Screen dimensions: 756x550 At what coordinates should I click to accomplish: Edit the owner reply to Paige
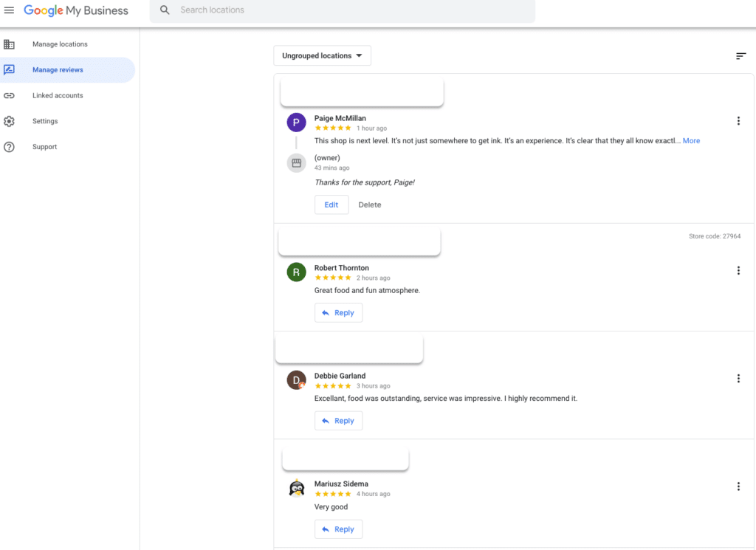point(331,204)
